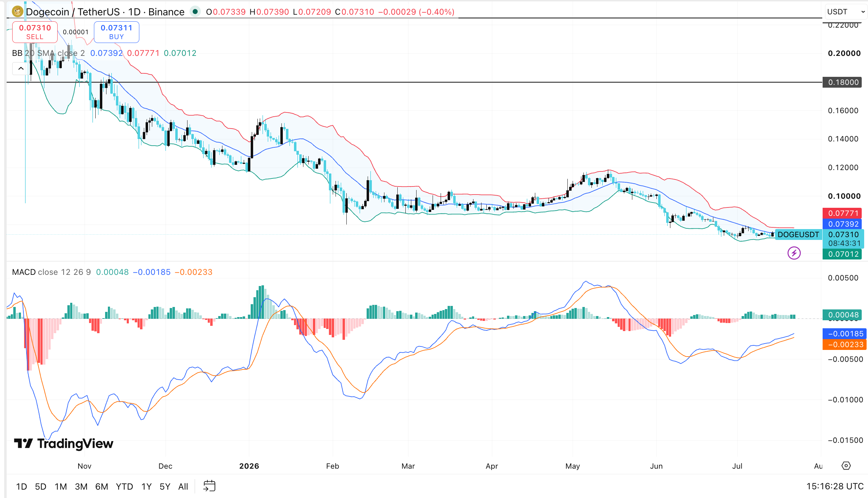The image size is (868, 498).
Task: Collapse the indicator legend chevron
Action: point(21,68)
